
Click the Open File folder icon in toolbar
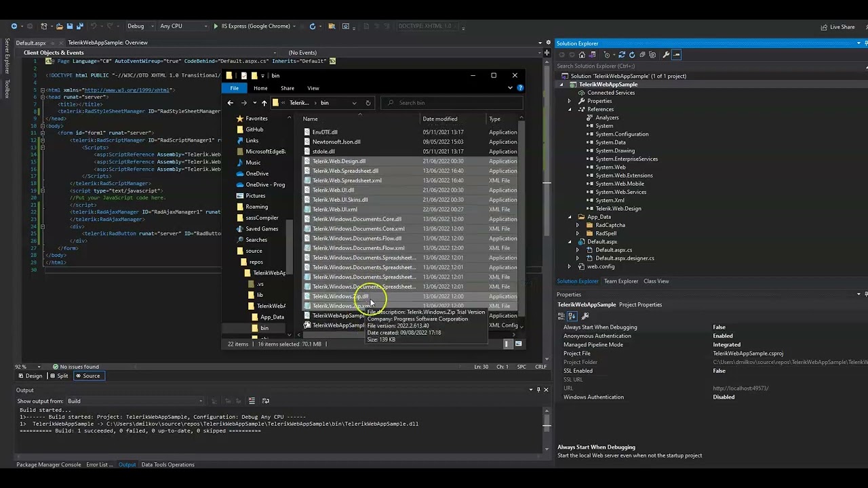[60, 26]
